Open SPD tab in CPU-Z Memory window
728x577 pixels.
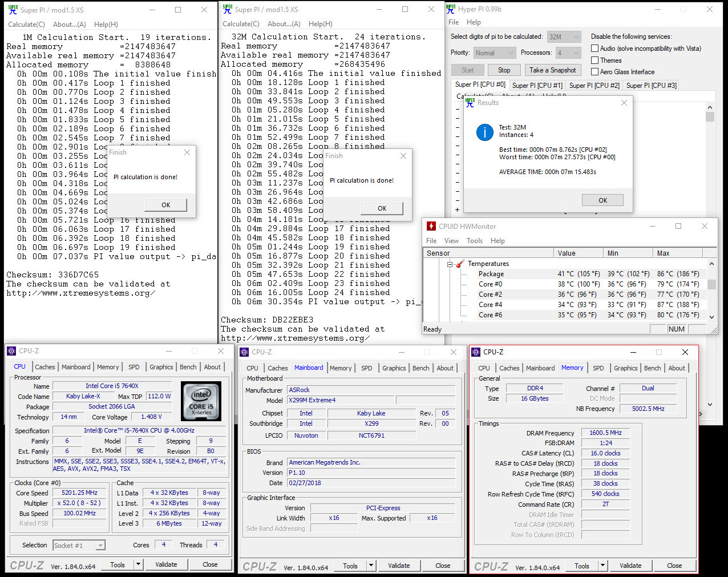(x=598, y=368)
